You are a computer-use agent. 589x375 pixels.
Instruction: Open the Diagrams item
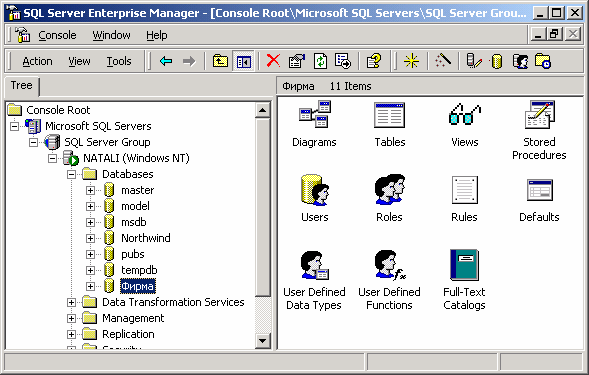[314, 124]
